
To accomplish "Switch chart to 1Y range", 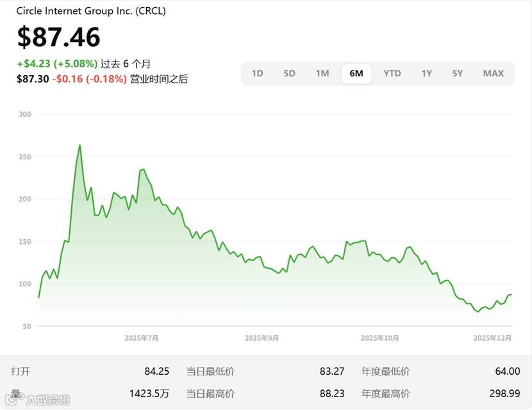I will click(x=426, y=73).
